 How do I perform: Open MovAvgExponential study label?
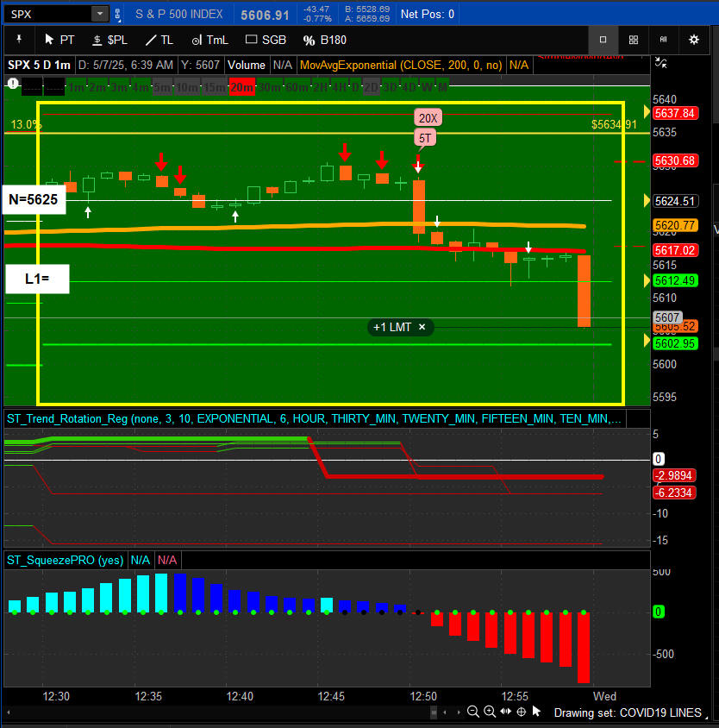pyautogui.click(x=401, y=65)
